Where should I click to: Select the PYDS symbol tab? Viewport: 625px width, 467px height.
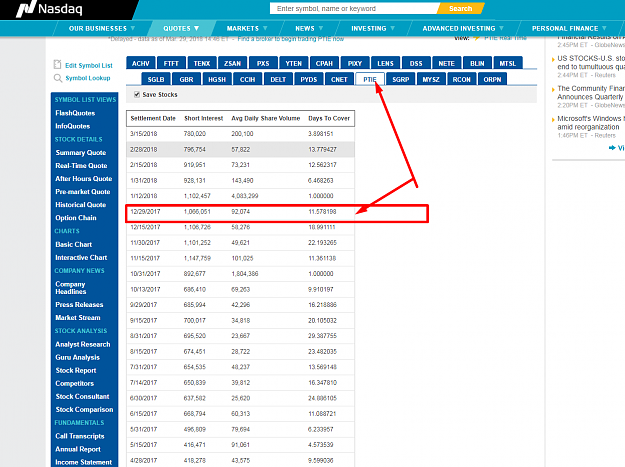[309, 79]
